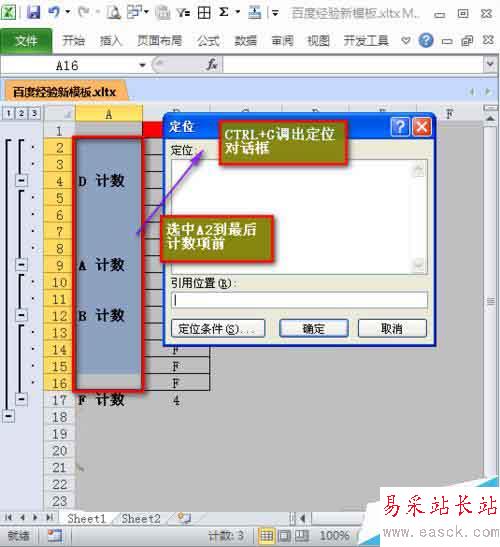Viewport: 500px width, 547px height.
Task: Go to first sheet navigation arrow
Action: [x=8, y=517]
